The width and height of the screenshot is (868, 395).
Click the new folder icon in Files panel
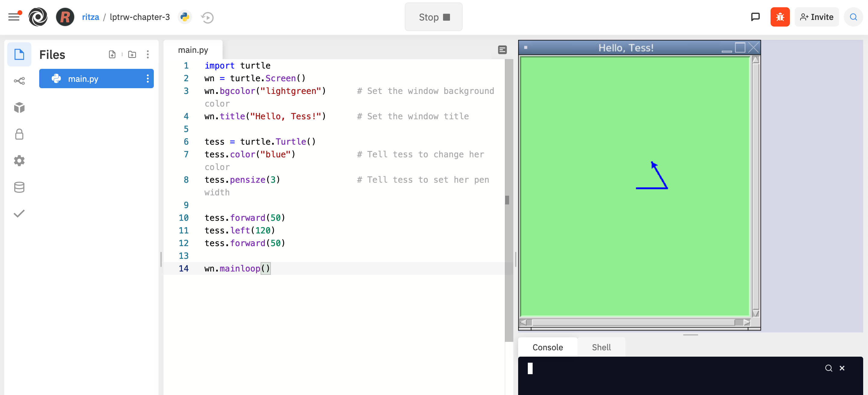coord(132,55)
